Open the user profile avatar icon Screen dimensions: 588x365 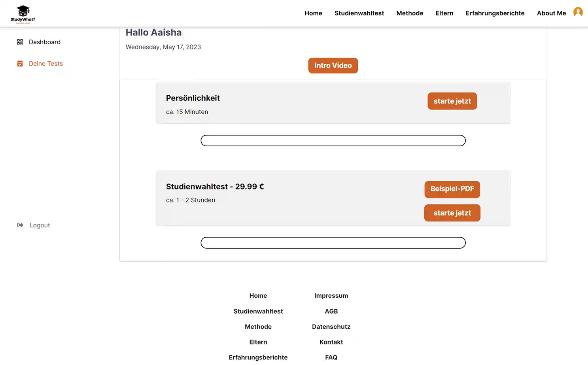pyautogui.click(x=578, y=12)
